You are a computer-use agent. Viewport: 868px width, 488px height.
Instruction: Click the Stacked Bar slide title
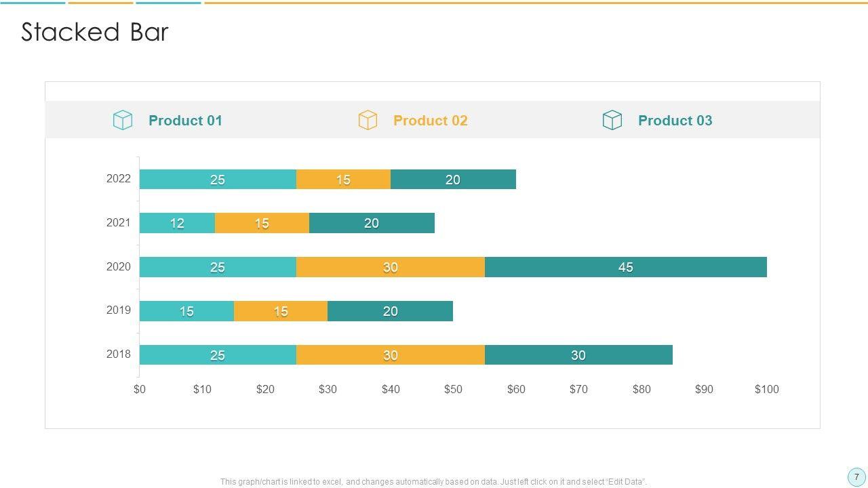coord(94,33)
